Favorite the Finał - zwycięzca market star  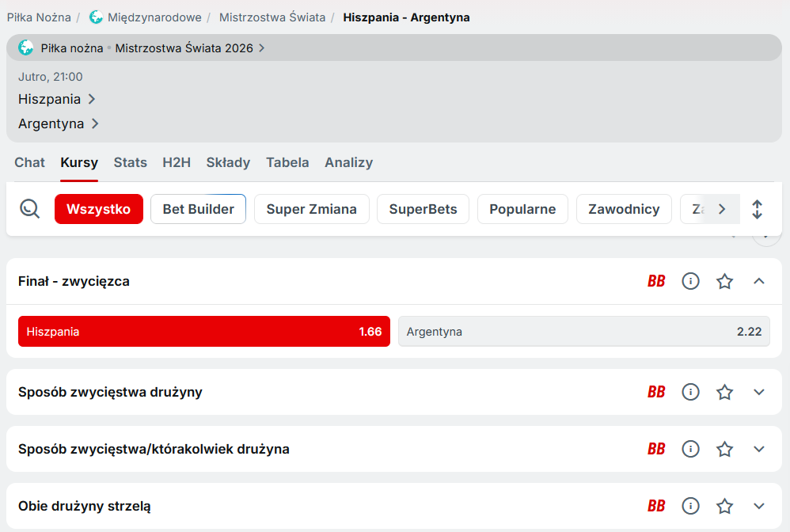pyautogui.click(x=724, y=281)
